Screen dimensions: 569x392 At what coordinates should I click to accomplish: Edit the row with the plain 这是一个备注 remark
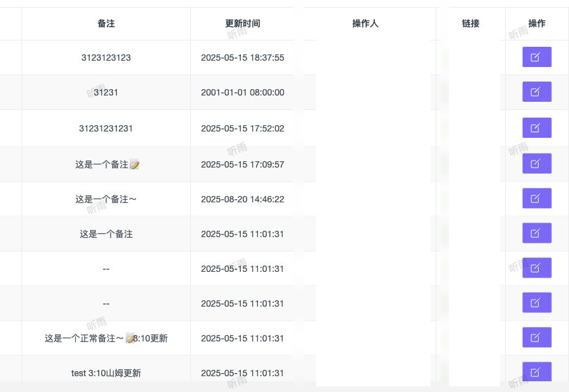click(537, 233)
